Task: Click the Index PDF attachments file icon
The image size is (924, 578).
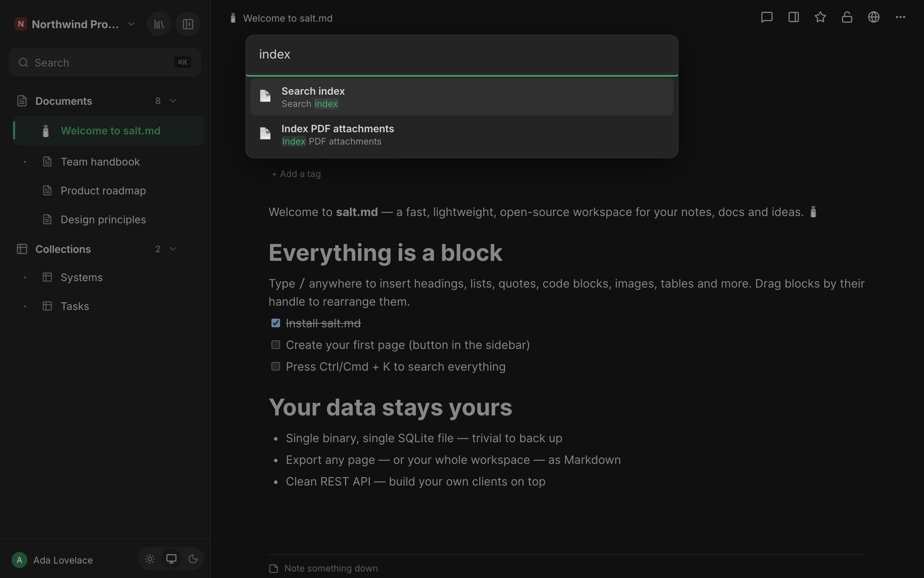Action: (265, 133)
